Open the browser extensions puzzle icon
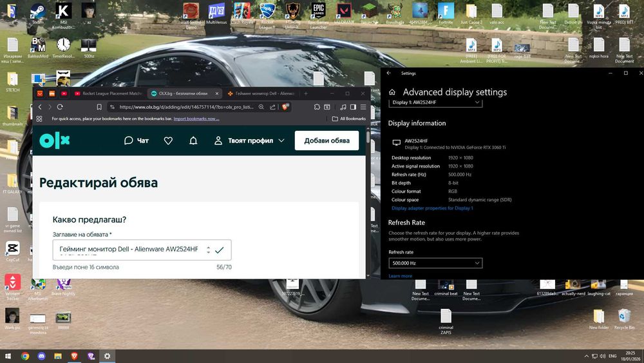 click(317, 107)
